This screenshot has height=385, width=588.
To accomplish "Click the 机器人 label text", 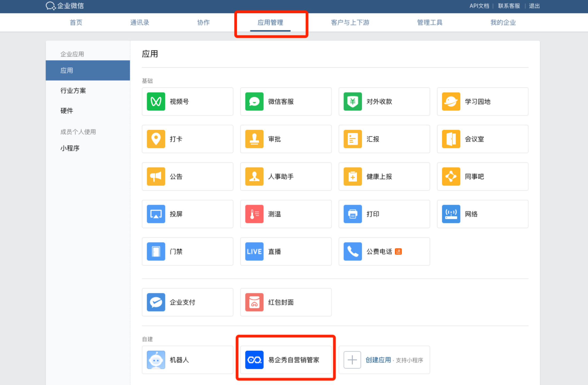I will click(179, 360).
